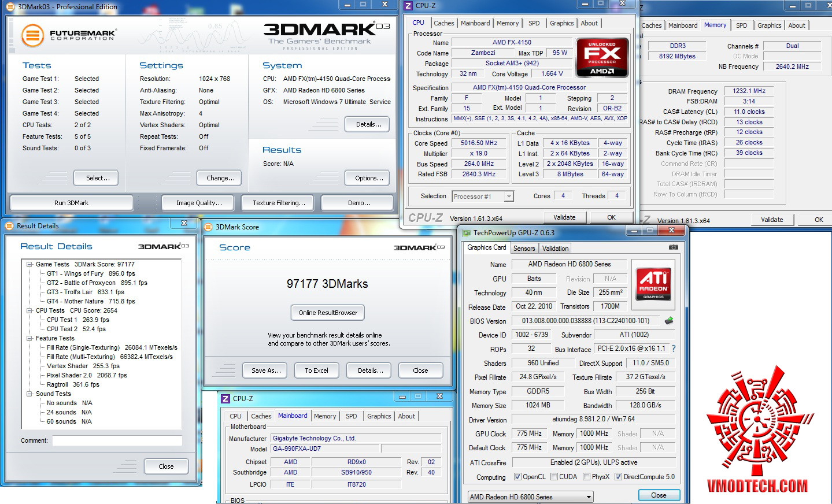
Task: Select Graphics tab in bottom CPU-Z window
Action: 379,416
